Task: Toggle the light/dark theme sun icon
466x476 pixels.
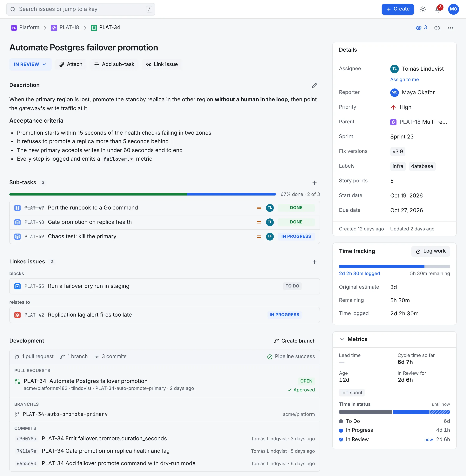Action: tap(423, 9)
